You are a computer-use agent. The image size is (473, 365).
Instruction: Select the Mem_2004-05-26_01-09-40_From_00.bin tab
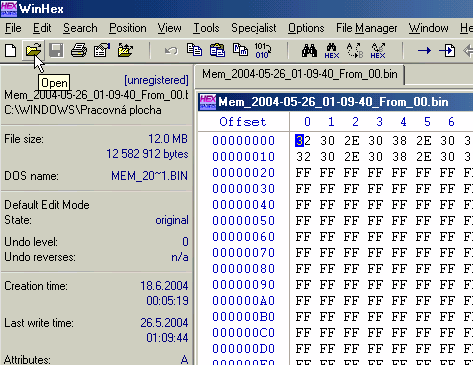pos(300,74)
